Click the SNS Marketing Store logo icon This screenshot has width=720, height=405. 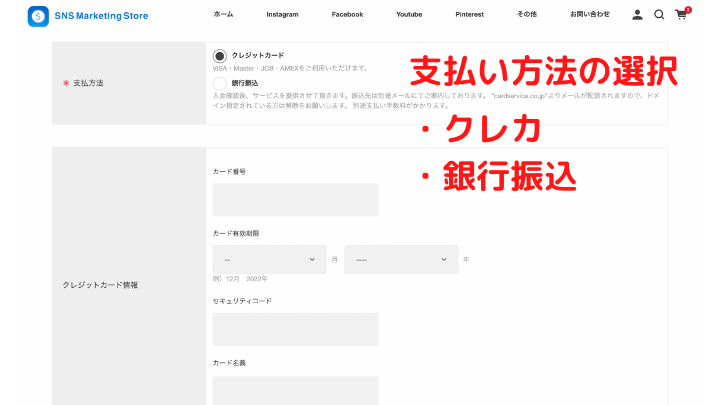click(x=39, y=15)
